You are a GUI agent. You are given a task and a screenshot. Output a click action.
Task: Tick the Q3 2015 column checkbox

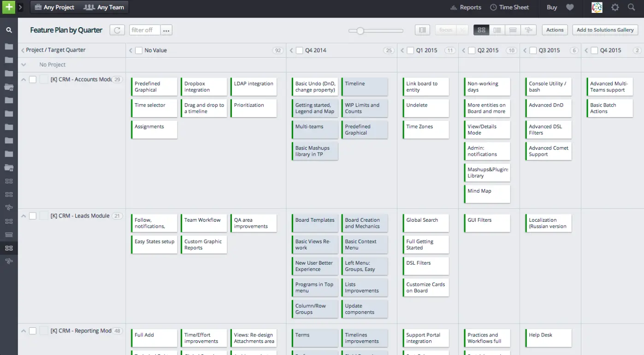(533, 51)
